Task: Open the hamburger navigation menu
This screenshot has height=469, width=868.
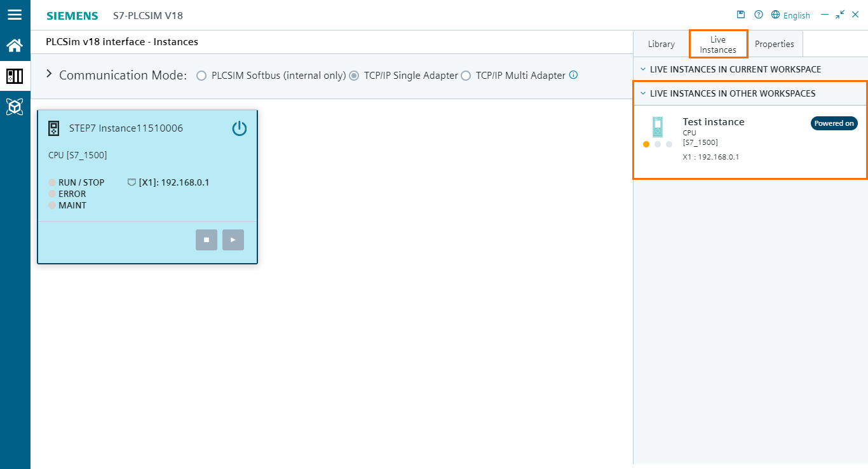Action: coord(15,14)
